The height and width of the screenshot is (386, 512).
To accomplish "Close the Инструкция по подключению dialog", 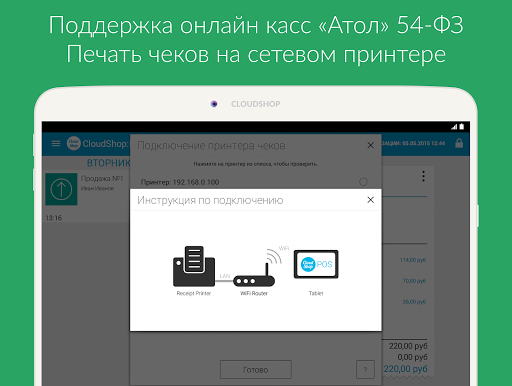I will [x=370, y=200].
